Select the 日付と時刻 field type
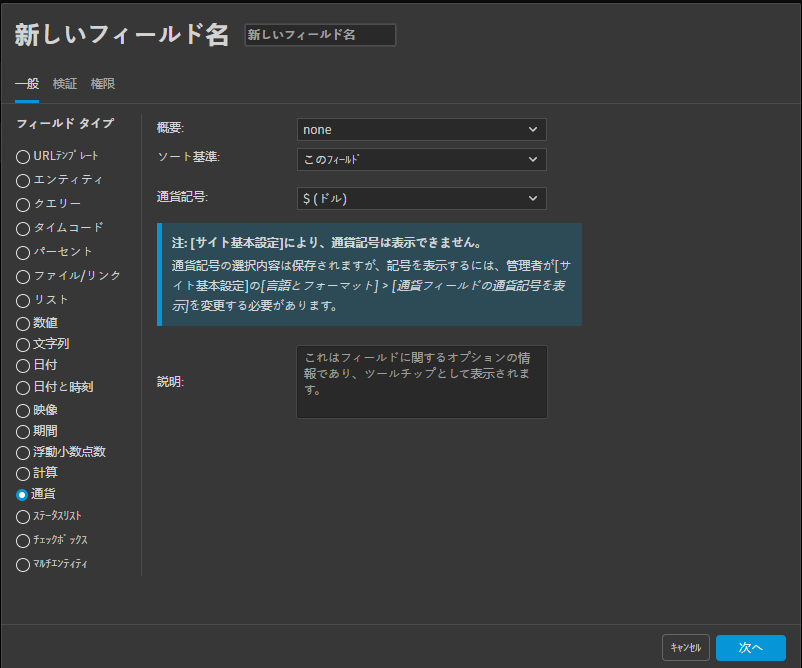The height and width of the screenshot is (668, 802). tap(21, 386)
